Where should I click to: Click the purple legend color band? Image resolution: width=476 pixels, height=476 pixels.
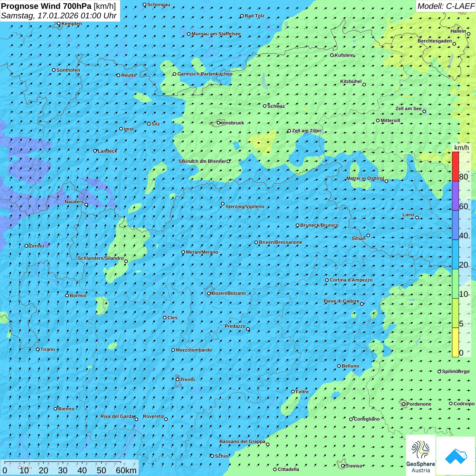(455, 195)
